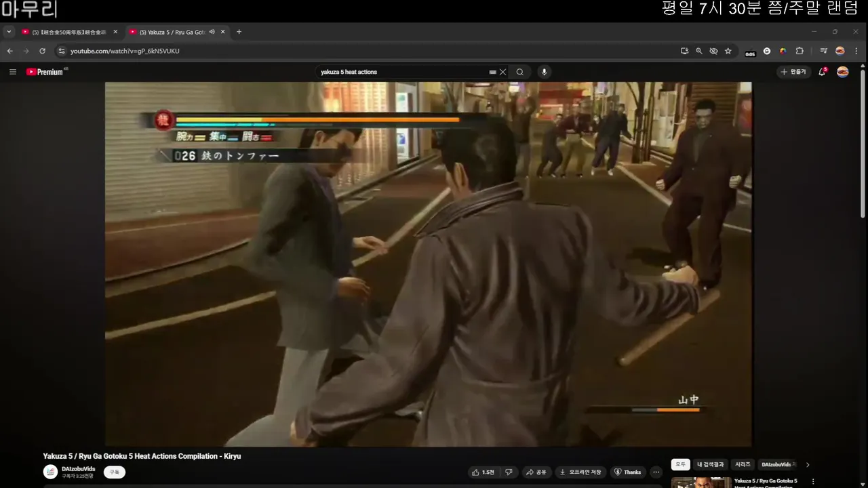Screen dimensions: 868x488
Task: Open the recommended Yakuza 5 video thumbnail
Action: (701, 483)
